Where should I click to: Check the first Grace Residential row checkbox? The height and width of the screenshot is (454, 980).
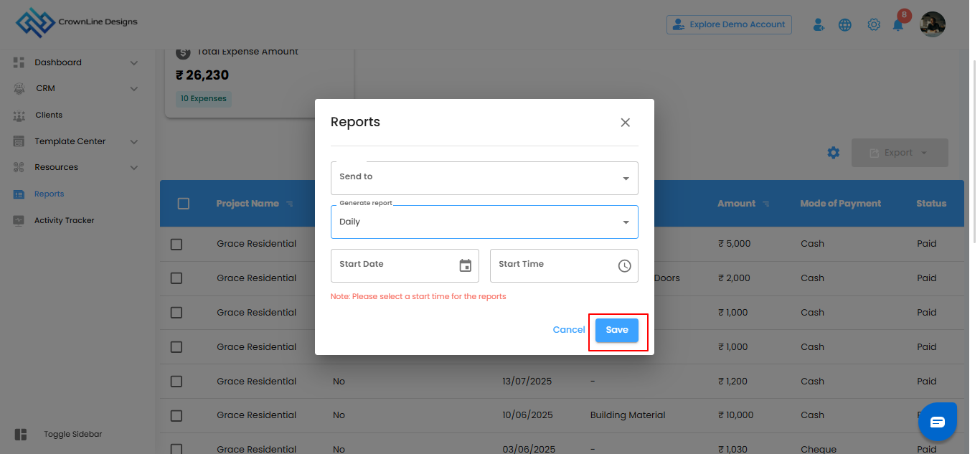click(x=176, y=245)
